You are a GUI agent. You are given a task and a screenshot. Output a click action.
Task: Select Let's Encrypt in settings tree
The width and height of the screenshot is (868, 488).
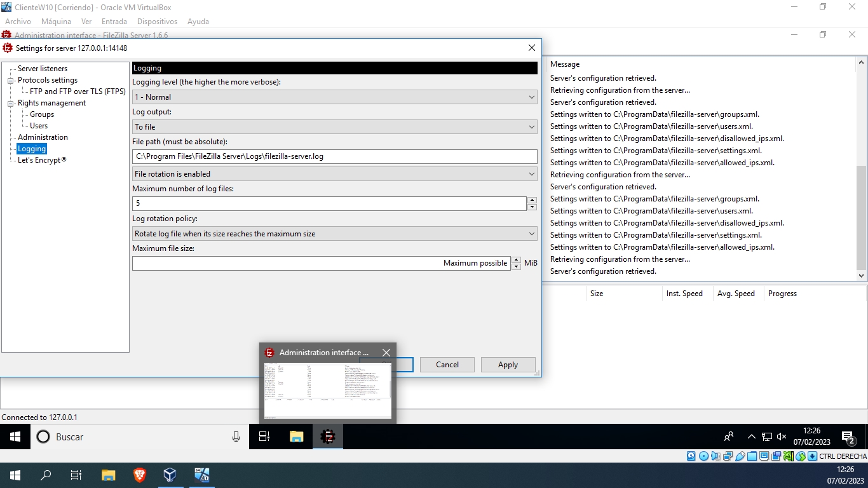42,160
